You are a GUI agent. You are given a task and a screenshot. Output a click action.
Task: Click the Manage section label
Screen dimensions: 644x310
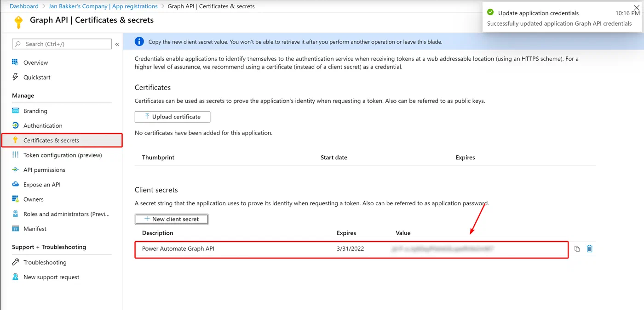click(x=23, y=96)
